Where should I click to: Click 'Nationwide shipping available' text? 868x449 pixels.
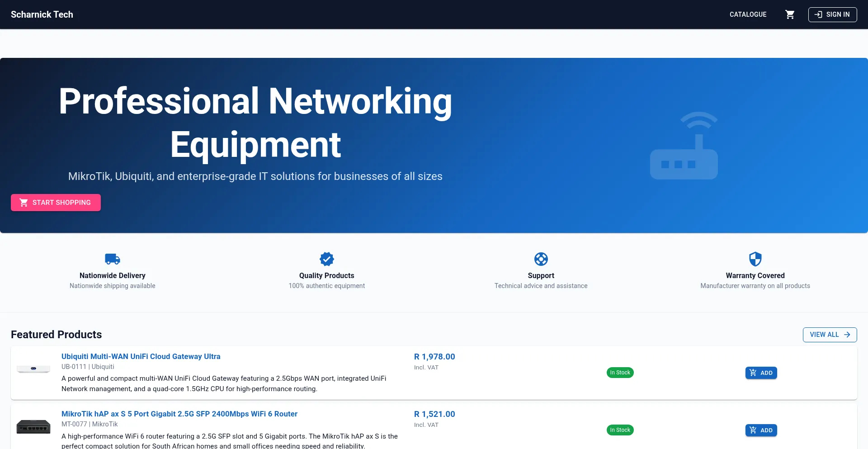pos(113,286)
